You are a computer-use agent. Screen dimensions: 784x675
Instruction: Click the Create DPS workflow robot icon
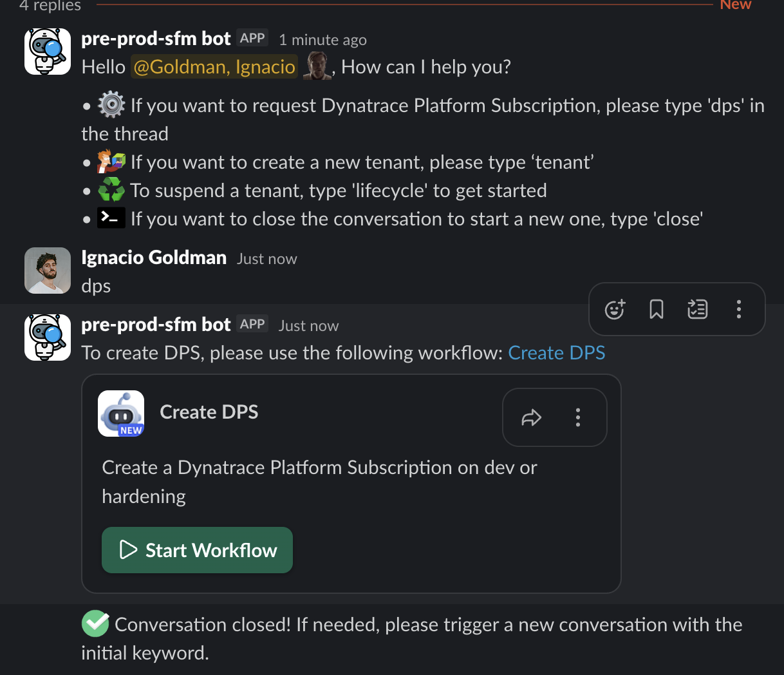point(121,414)
